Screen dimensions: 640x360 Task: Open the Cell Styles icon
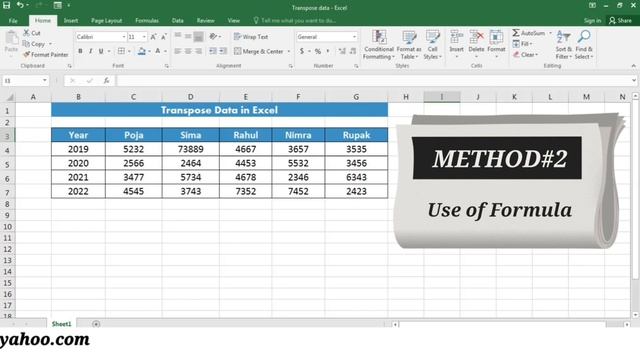pyautogui.click(x=432, y=37)
